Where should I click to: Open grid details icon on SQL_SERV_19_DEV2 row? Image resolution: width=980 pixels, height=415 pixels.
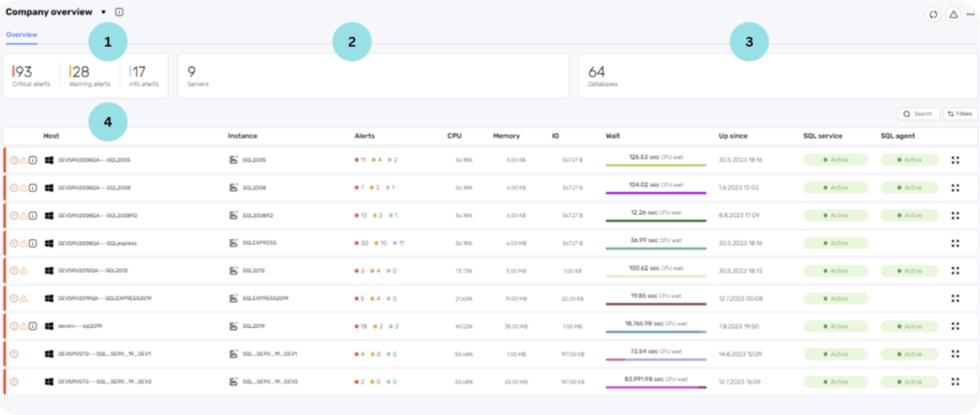(x=954, y=382)
